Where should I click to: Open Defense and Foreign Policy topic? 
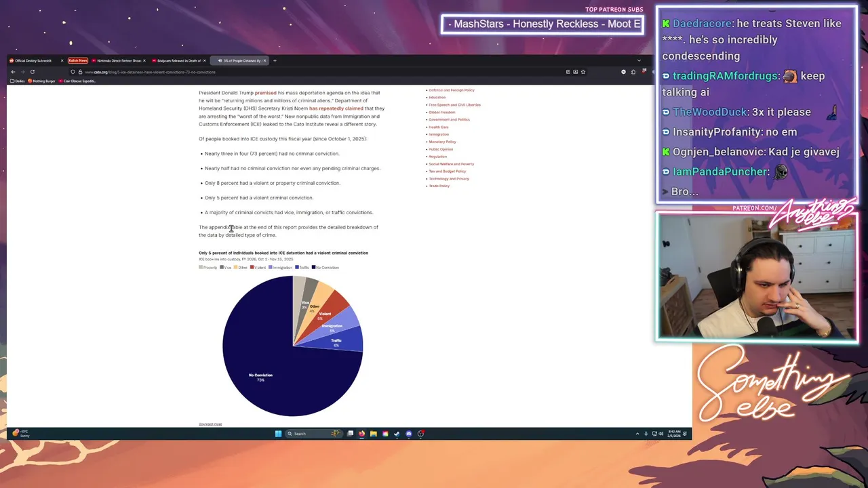[x=452, y=90]
